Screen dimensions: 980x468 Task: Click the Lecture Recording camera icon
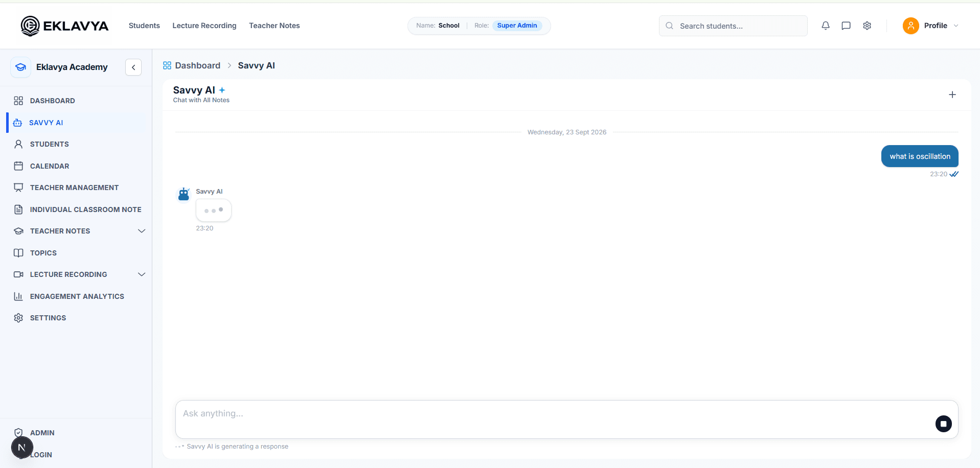pyautogui.click(x=18, y=274)
